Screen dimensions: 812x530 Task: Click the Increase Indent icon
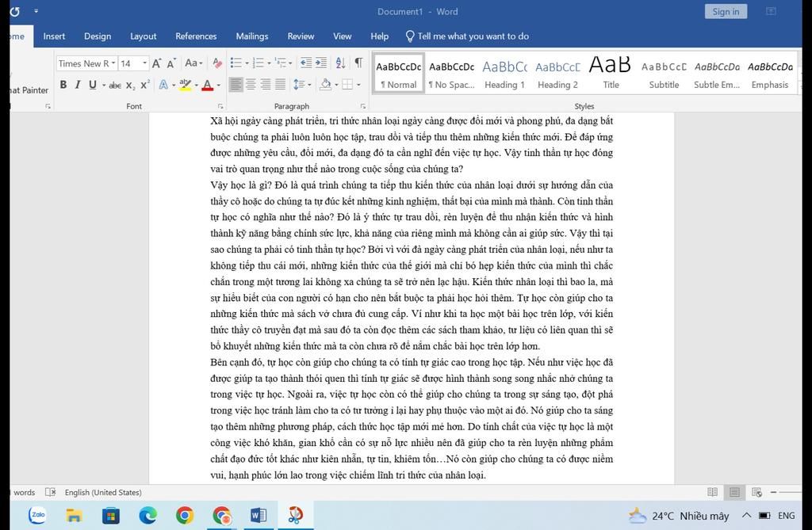pos(321,63)
